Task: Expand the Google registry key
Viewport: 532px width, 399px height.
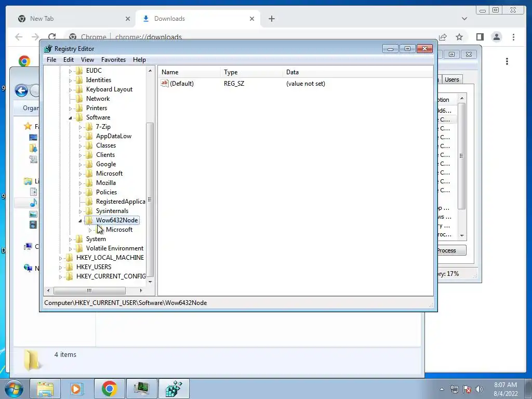Action: coord(80,165)
